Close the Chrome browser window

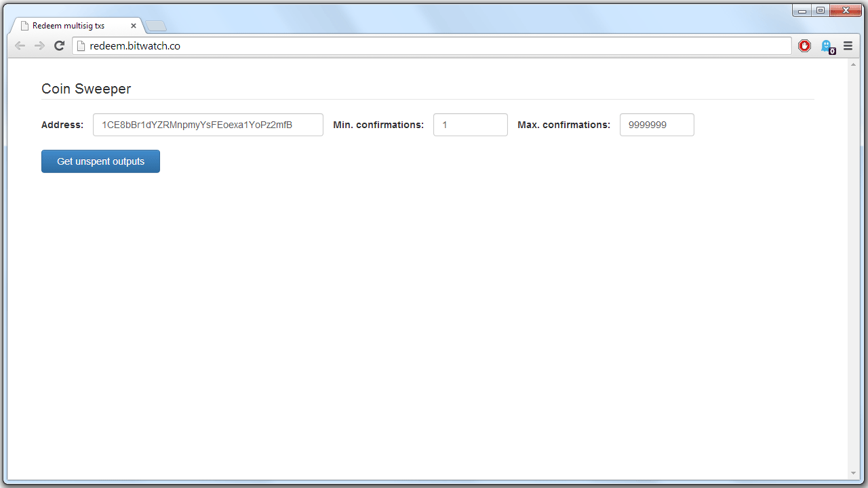(846, 10)
